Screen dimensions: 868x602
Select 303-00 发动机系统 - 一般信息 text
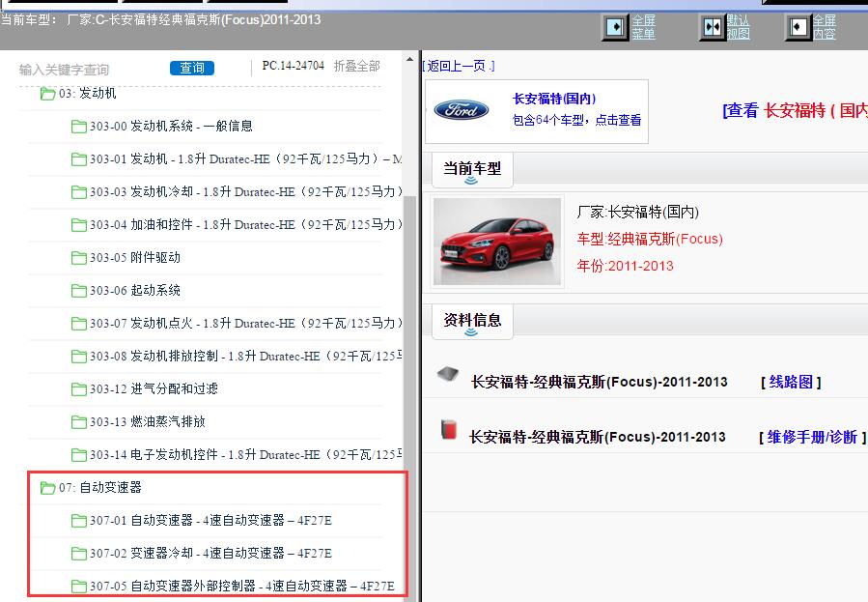tap(171, 126)
